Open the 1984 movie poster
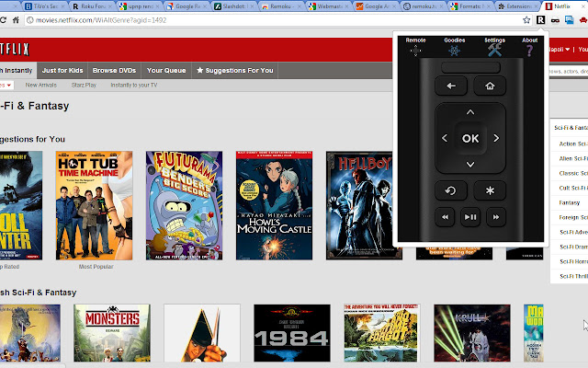 click(292, 333)
